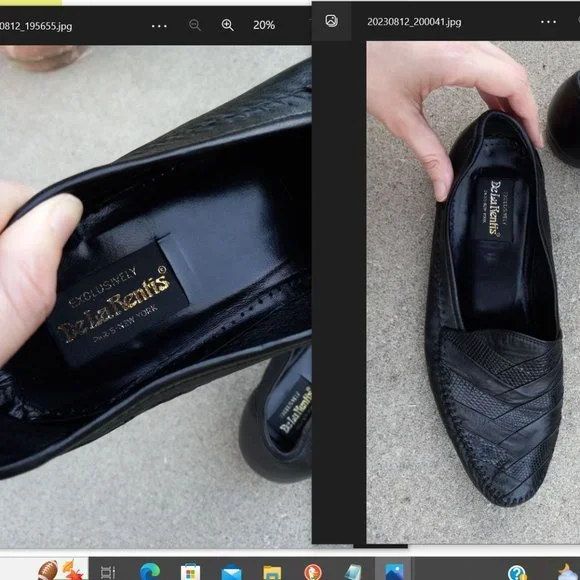Viewport: 580px width, 580px height.
Task: Click the help icon in the system tray
Action: click(517, 573)
